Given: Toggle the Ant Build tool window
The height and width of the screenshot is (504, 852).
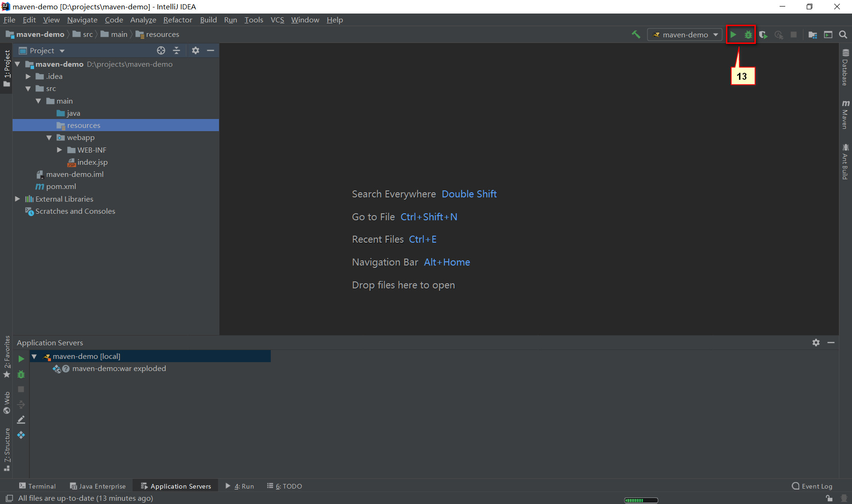Looking at the screenshot, I should [x=845, y=161].
